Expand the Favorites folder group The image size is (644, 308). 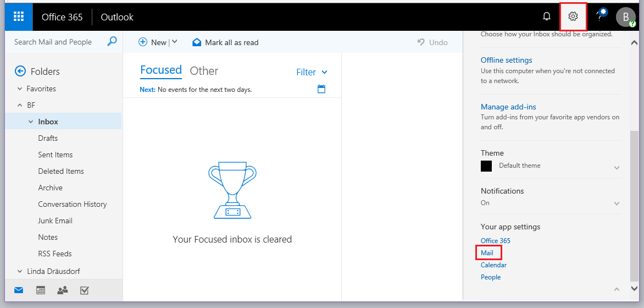click(x=20, y=89)
